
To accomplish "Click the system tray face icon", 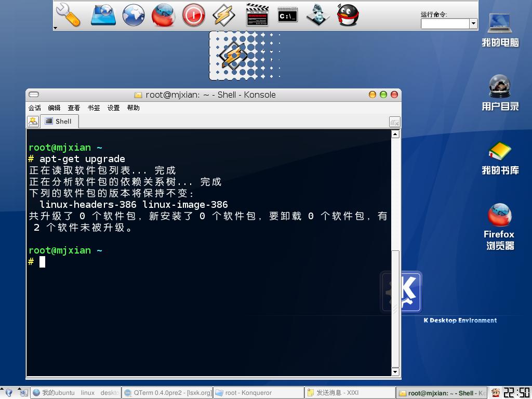I will (x=496, y=393).
